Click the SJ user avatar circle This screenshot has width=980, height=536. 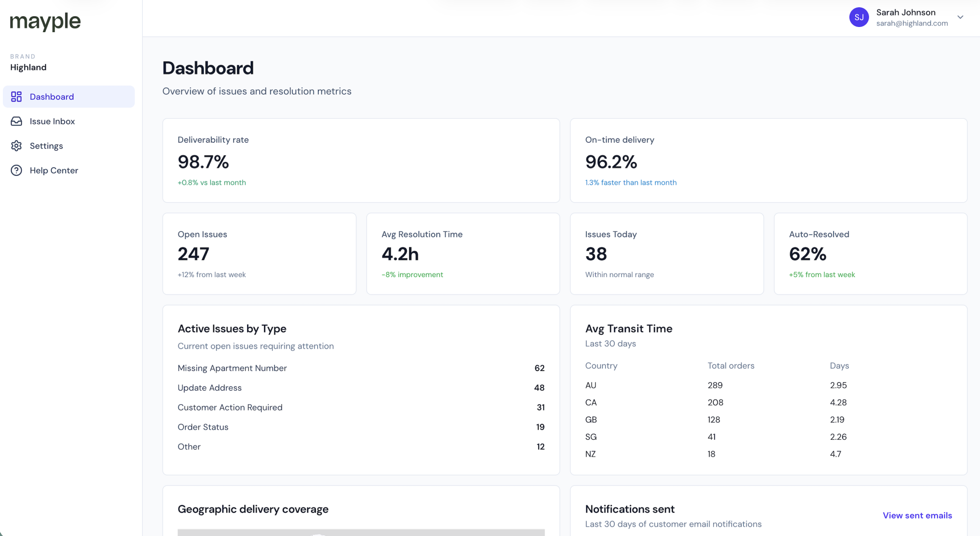(x=859, y=17)
